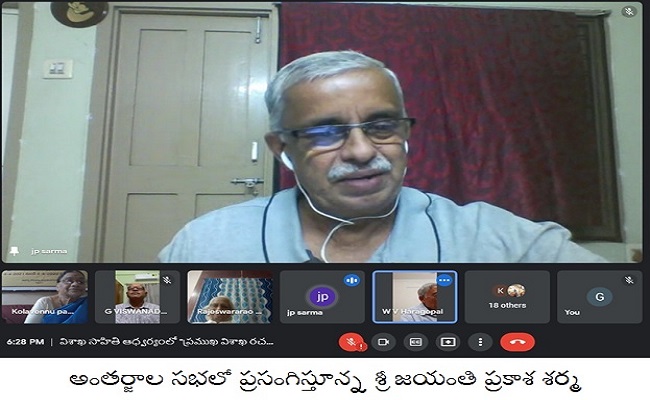Select the Kolavennu participant tile
Viewport: 650px width, 400px height.
click(x=45, y=297)
